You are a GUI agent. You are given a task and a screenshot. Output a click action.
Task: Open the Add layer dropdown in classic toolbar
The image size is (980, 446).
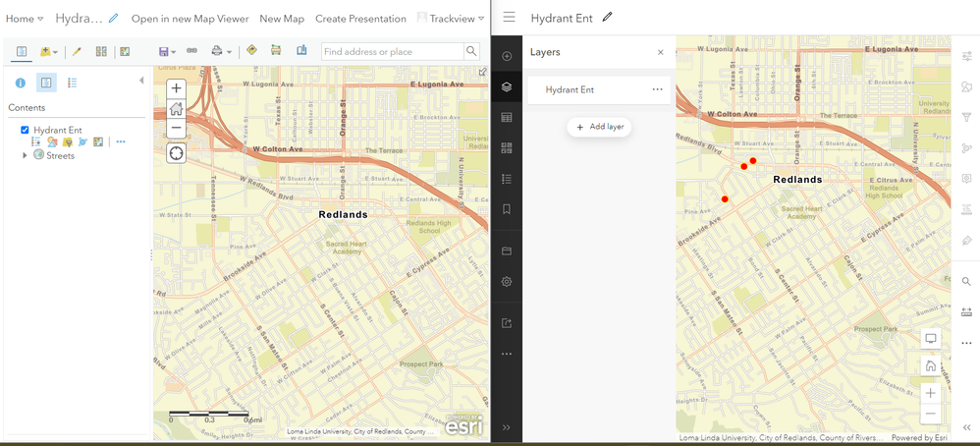(x=49, y=51)
